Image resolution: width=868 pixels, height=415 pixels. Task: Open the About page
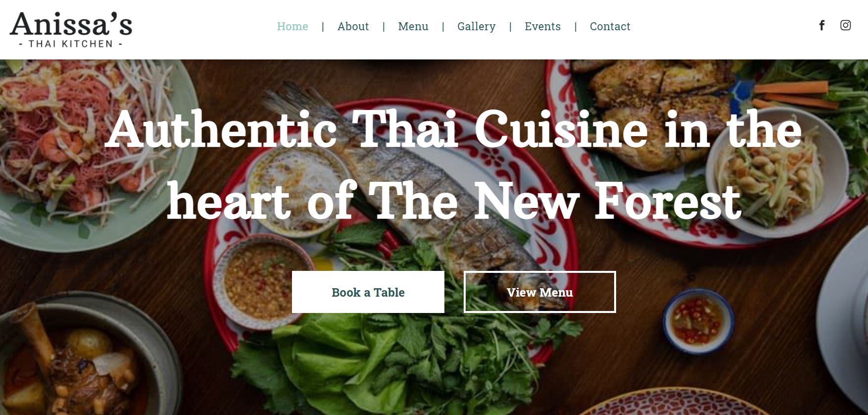[x=353, y=26]
